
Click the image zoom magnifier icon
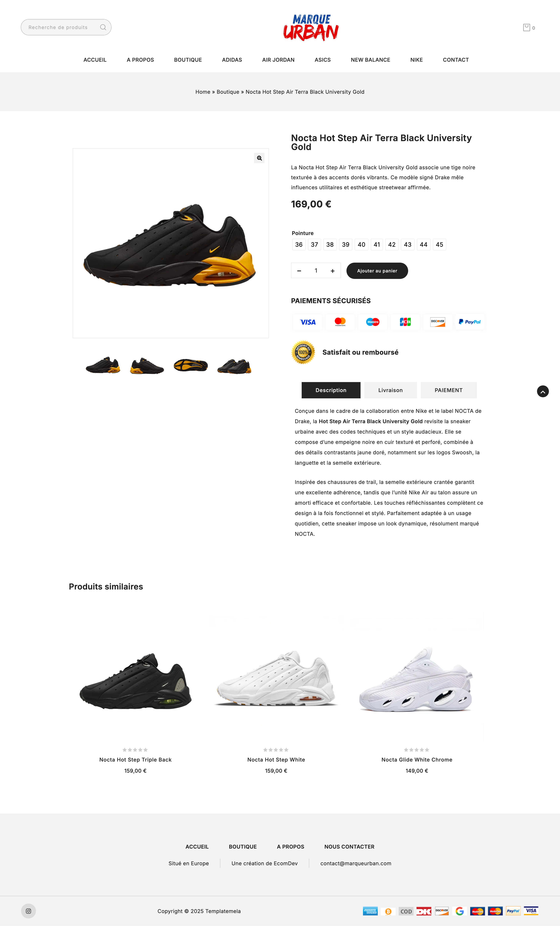click(x=259, y=158)
